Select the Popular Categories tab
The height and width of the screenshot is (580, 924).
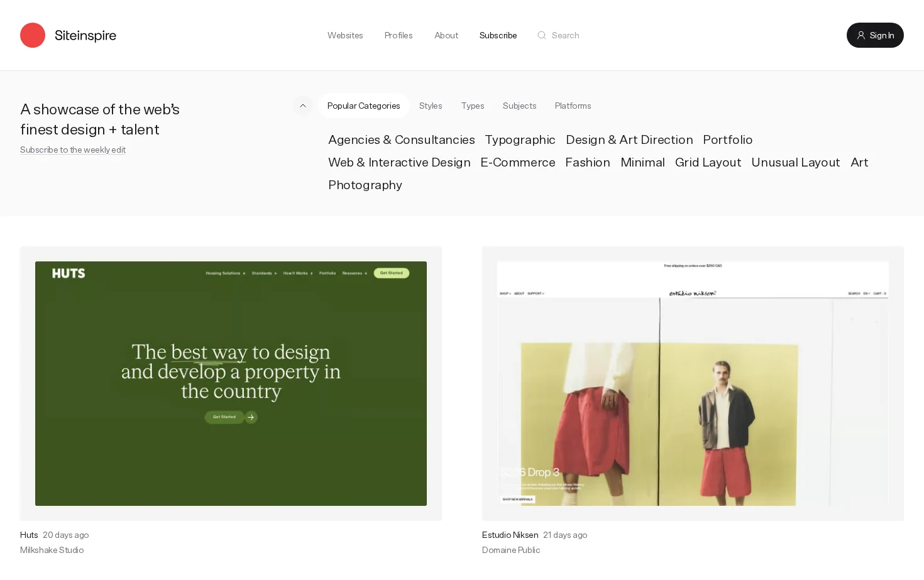363,106
